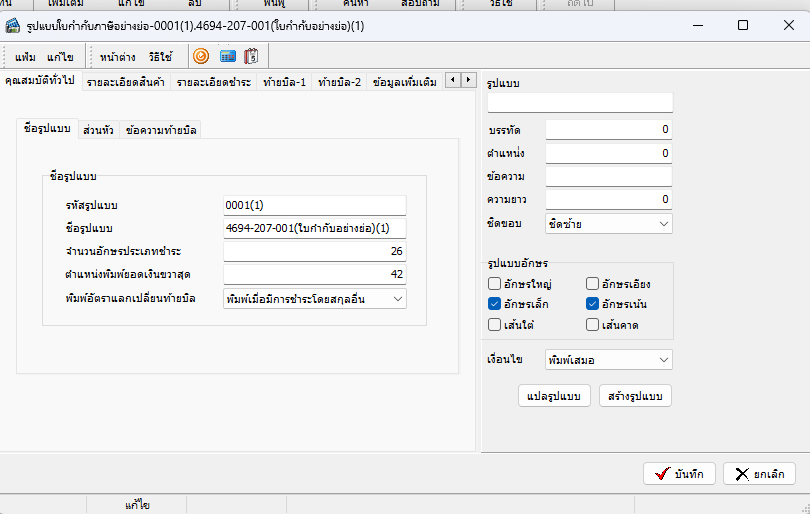
Task: Select the ส่วนหัว sub-tab
Action: coord(98,130)
